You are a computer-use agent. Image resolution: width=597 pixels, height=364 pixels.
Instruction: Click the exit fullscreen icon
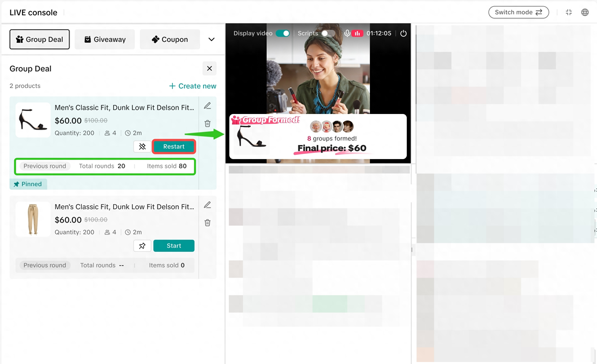[569, 12]
